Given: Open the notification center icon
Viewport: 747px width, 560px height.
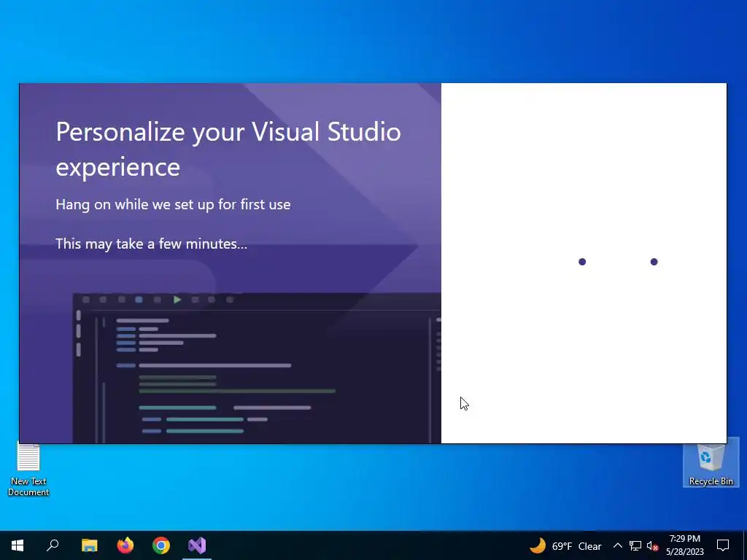Looking at the screenshot, I should point(723,545).
